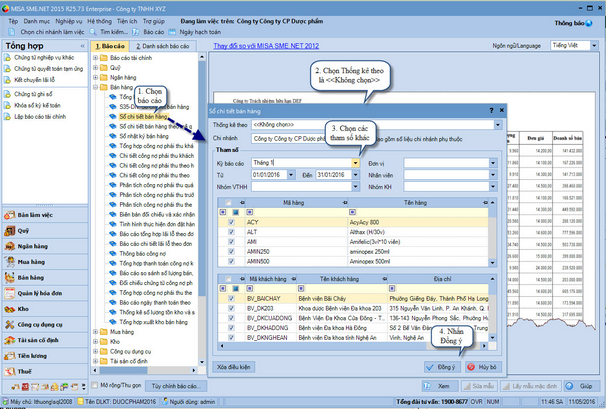Click the Xóa điều kiện button

(x=234, y=367)
